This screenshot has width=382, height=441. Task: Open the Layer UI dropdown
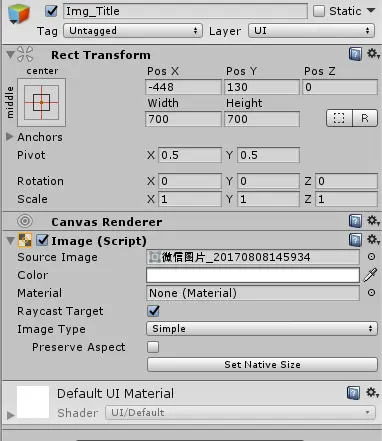pos(311,31)
